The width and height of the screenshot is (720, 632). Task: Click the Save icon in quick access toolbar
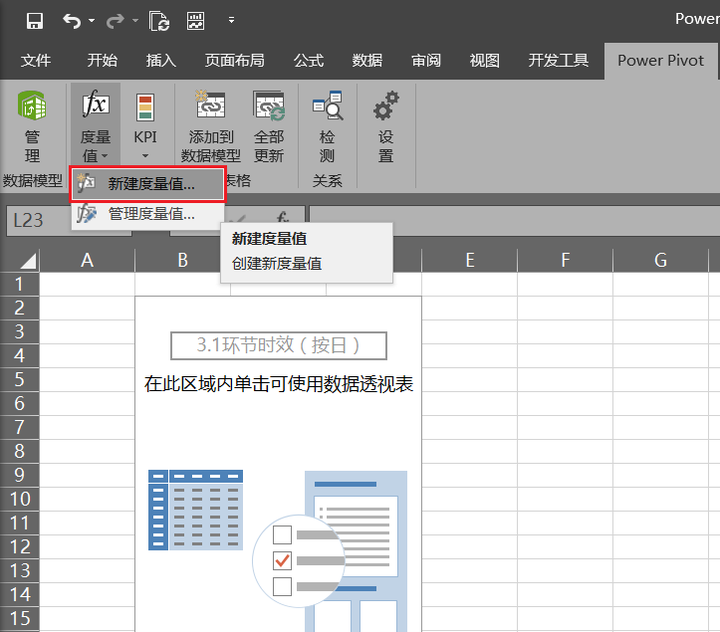tap(34, 21)
